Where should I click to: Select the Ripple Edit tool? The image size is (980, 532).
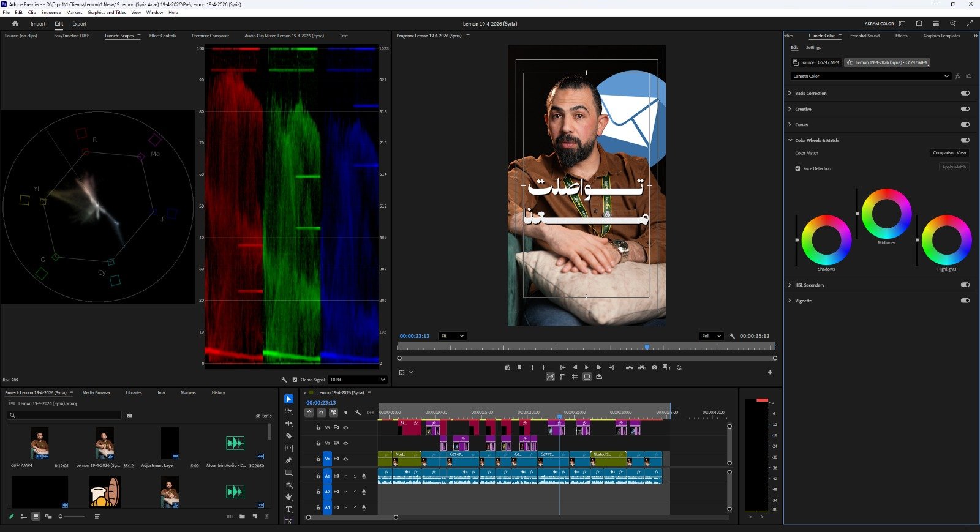click(288, 424)
